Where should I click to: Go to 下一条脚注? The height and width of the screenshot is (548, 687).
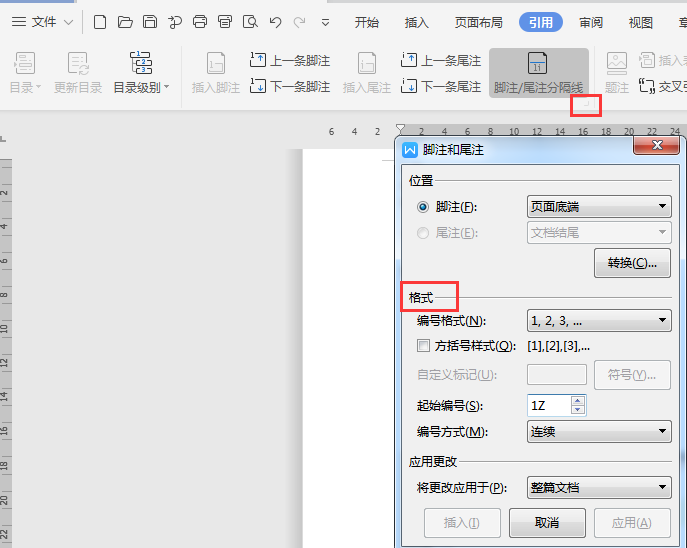[x=290, y=86]
